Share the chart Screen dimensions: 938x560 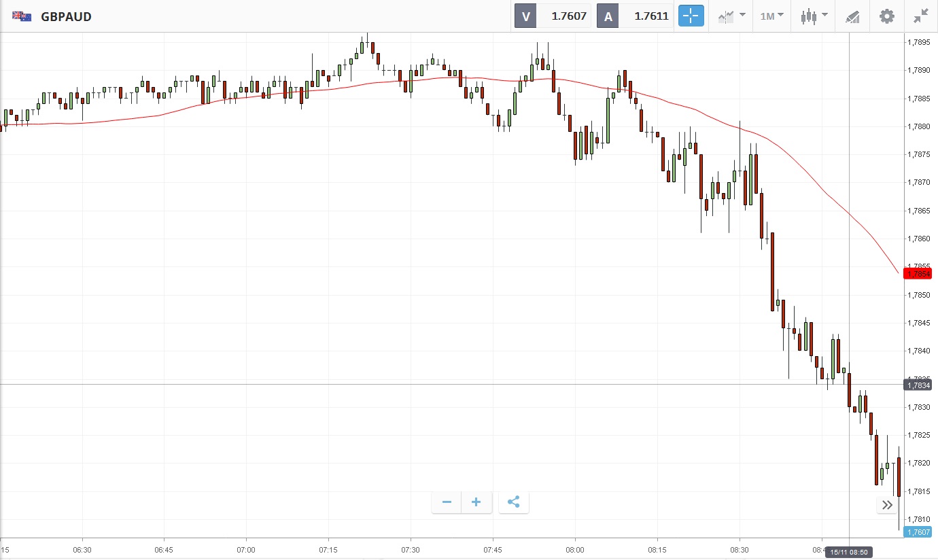pos(514,503)
